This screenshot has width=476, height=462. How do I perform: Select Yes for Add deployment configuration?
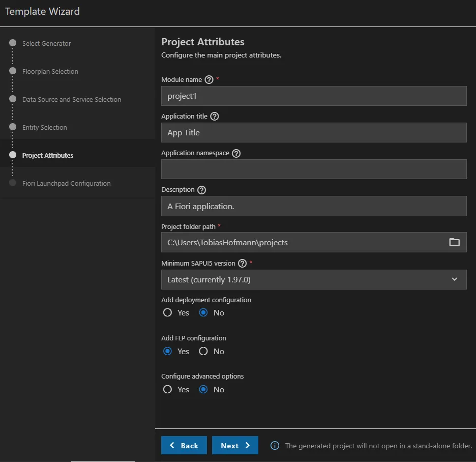tap(167, 313)
